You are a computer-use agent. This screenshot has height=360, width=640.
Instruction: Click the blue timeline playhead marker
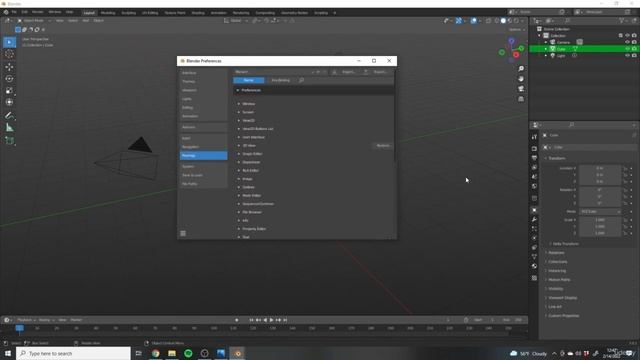[19, 328]
